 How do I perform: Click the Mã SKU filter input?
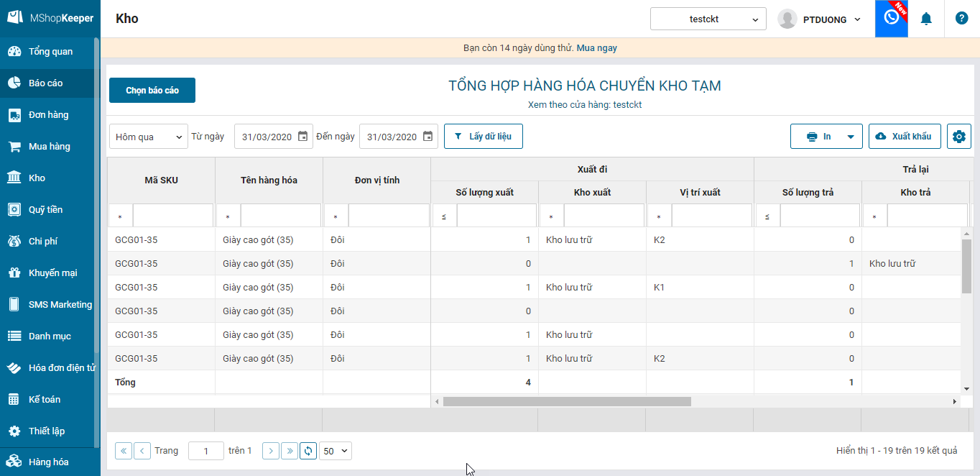pyautogui.click(x=173, y=216)
